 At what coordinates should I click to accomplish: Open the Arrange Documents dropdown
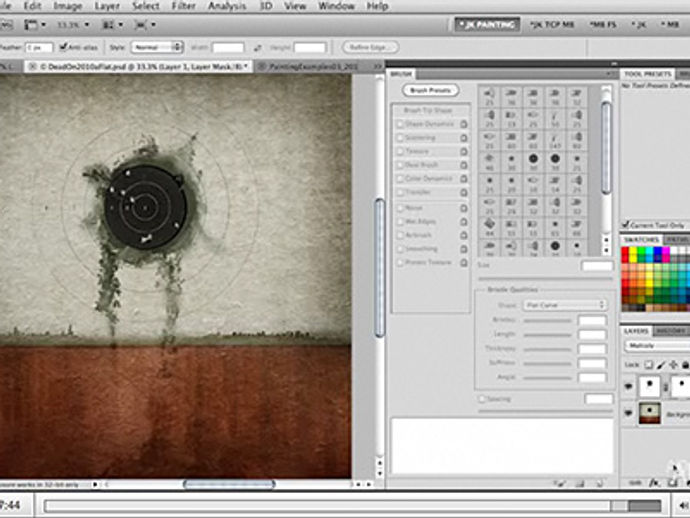112,25
